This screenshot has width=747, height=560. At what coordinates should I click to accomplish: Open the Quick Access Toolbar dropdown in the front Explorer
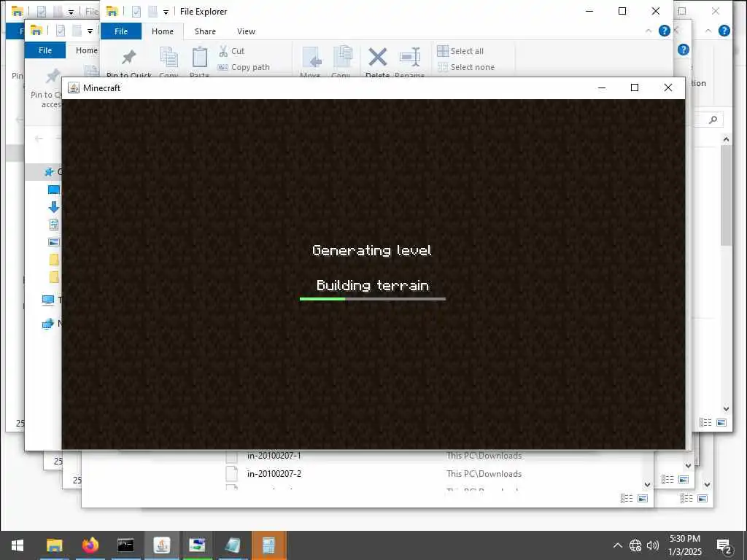(166, 12)
